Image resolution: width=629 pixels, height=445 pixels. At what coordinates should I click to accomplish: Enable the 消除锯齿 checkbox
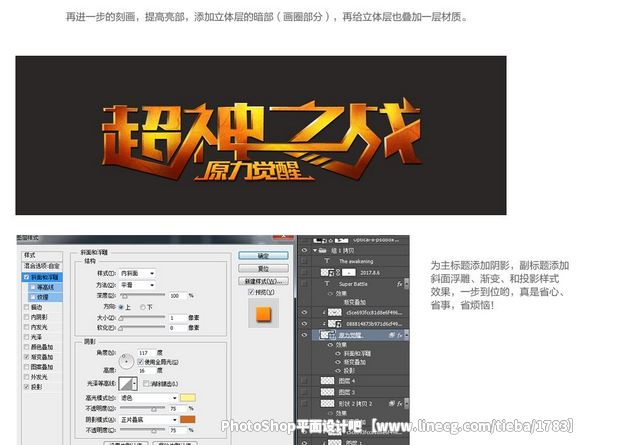146,384
